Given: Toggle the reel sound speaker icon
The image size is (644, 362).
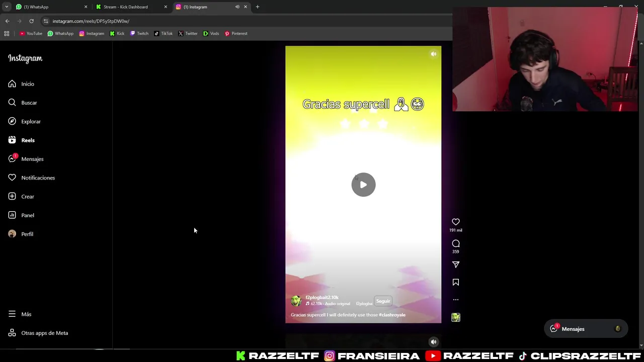Looking at the screenshot, I should 434,54.
